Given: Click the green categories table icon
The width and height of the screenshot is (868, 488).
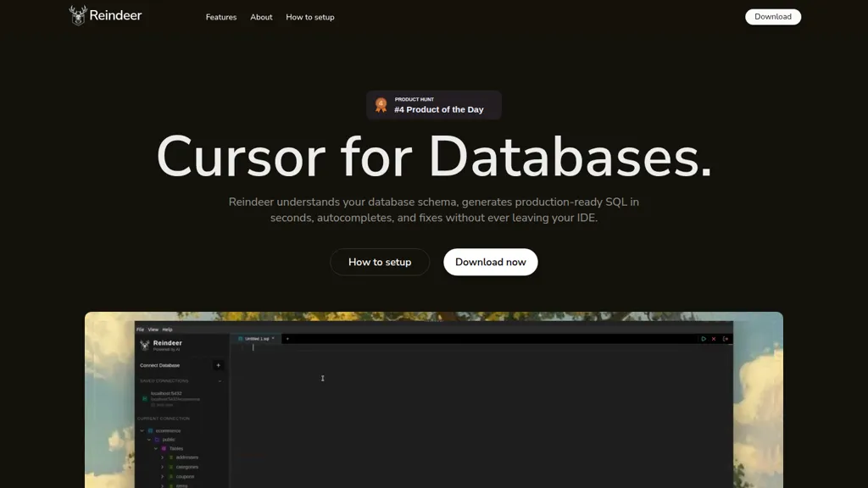Looking at the screenshot, I should (x=171, y=467).
